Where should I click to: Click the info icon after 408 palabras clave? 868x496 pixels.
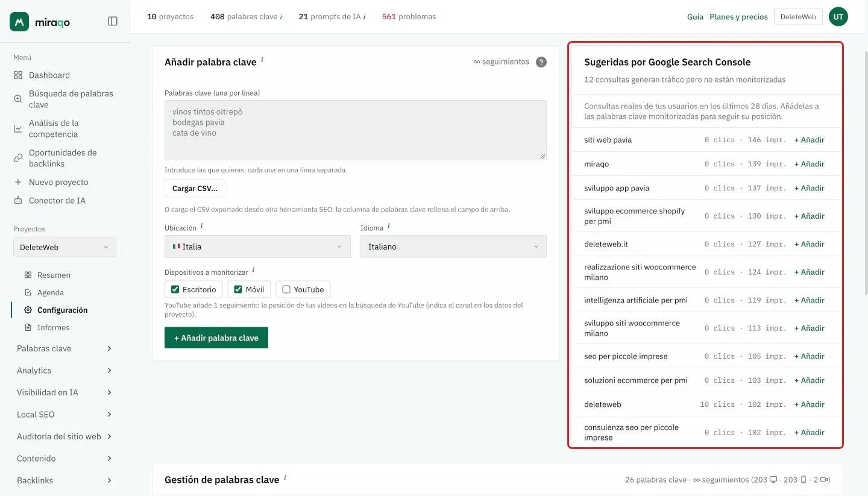point(281,17)
